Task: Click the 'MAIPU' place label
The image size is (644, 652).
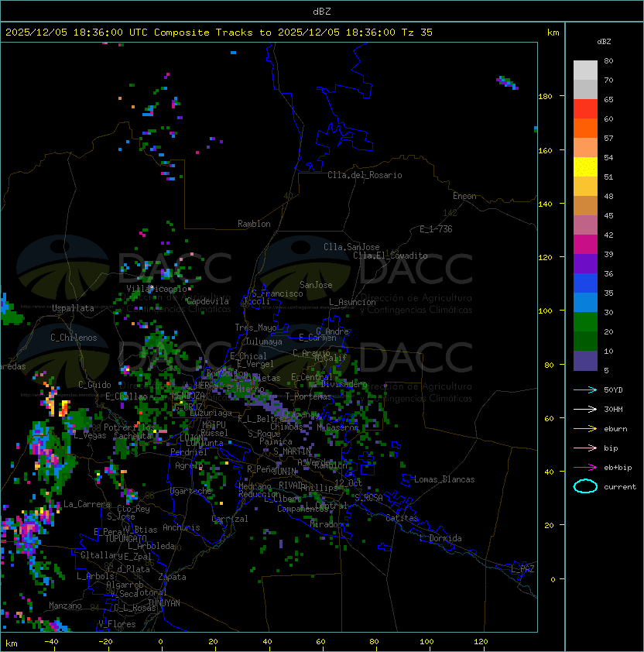Action: pos(214,425)
